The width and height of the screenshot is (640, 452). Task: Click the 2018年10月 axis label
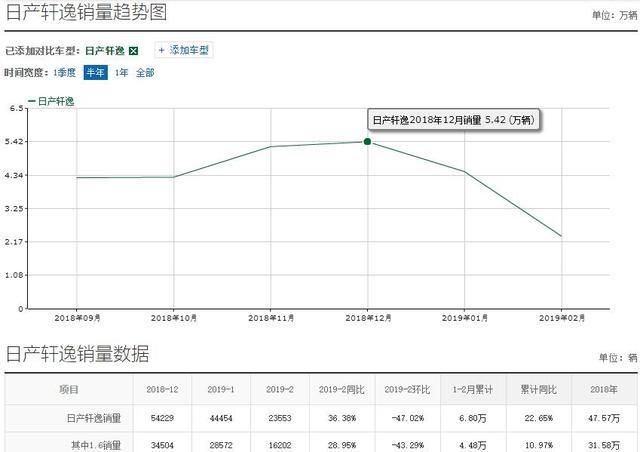[174, 318]
